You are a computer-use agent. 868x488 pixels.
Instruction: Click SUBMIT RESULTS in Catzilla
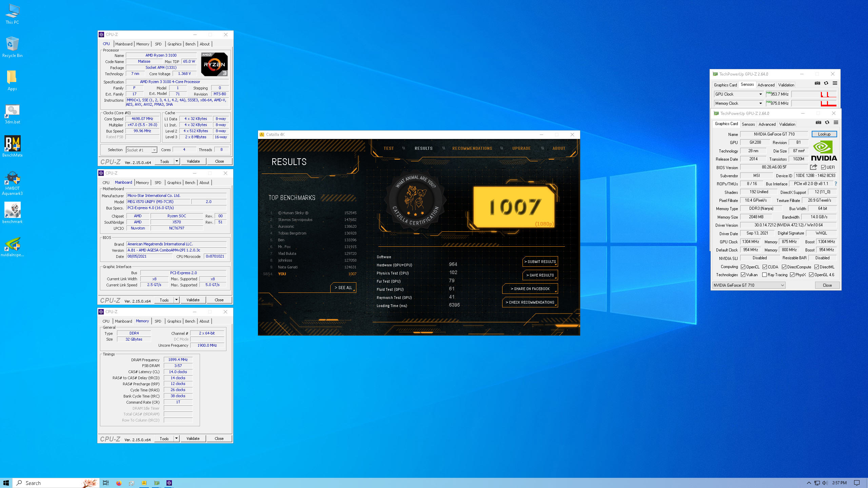click(x=540, y=262)
